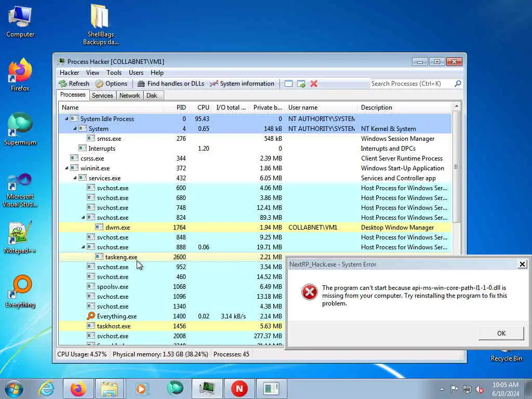Screen dimensions: 532x399
Task: Open Windows Explorer from taskbar
Action: tap(109, 389)
